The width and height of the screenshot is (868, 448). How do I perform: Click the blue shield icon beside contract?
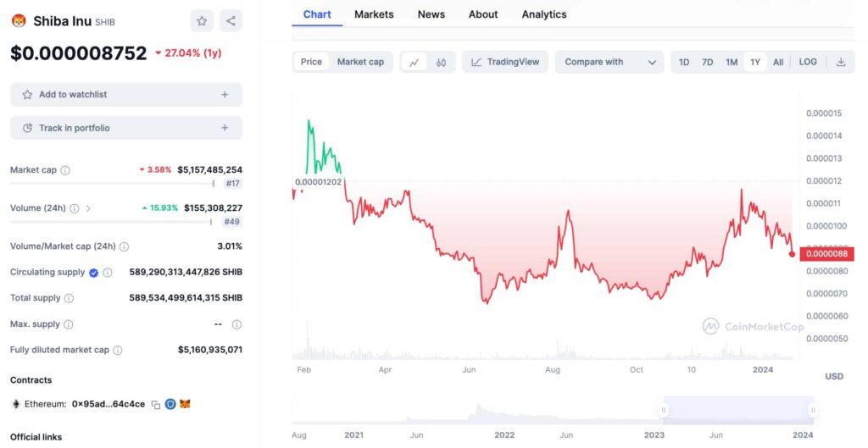170,404
